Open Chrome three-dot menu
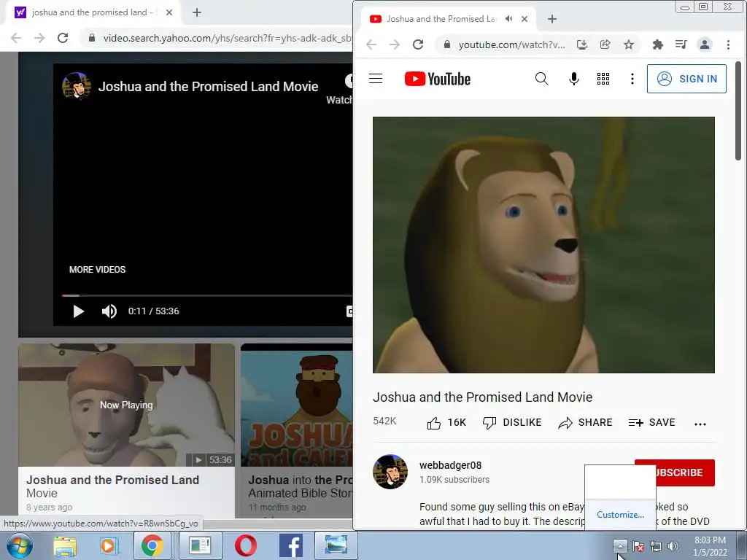 [728, 44]
